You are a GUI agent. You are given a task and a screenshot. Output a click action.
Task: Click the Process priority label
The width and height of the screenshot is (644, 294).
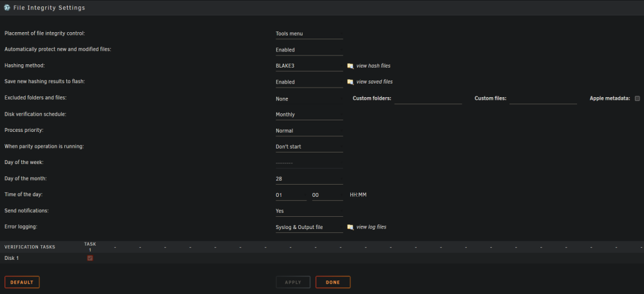[24, 131]
